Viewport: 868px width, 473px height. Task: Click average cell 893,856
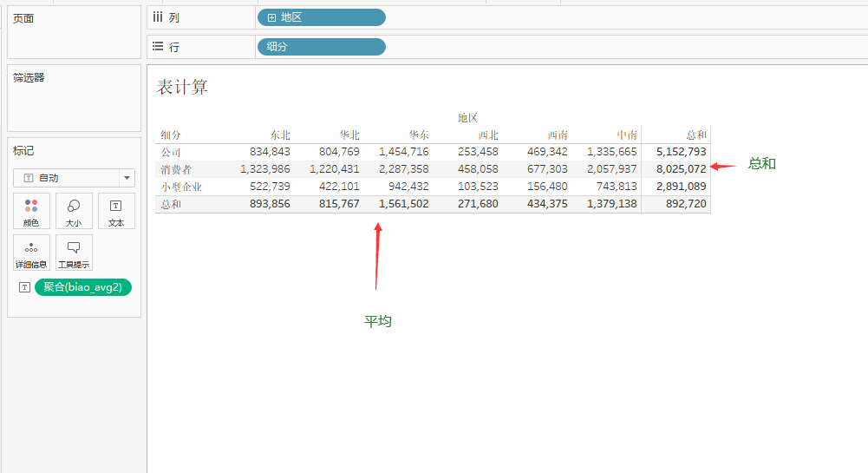[x=270, y=204]
